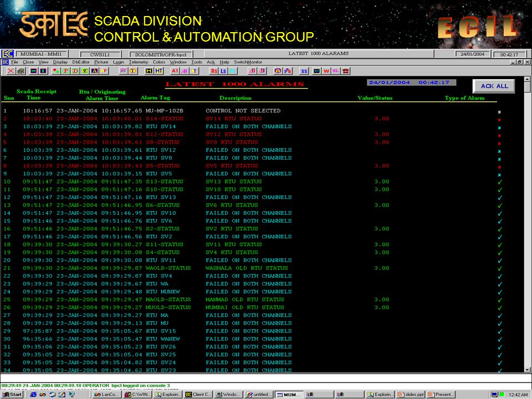Click the HT toolbar icon
532x399 pixels.
159,71
